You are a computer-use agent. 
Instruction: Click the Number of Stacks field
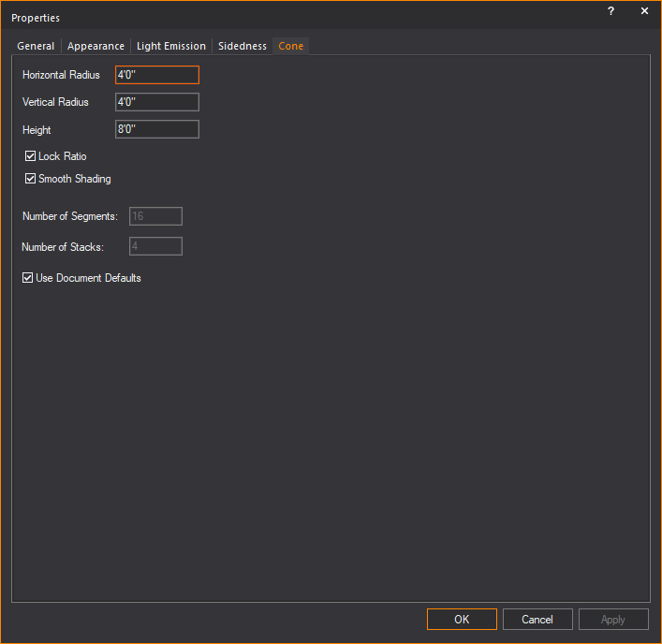(155, 247)
